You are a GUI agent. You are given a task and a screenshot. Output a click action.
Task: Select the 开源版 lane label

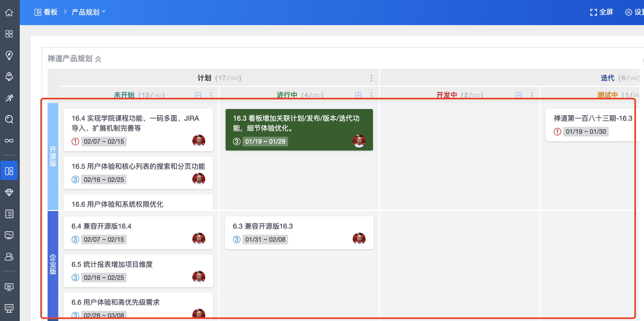53,156
